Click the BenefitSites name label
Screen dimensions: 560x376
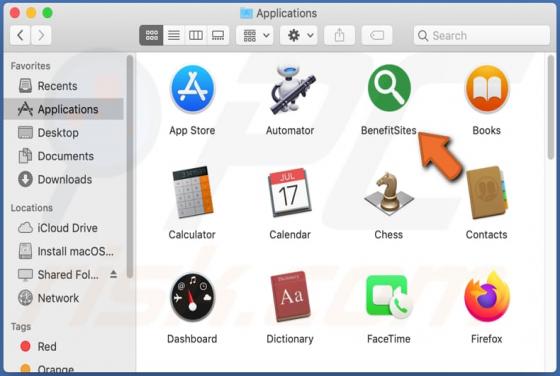click(389, 131)
